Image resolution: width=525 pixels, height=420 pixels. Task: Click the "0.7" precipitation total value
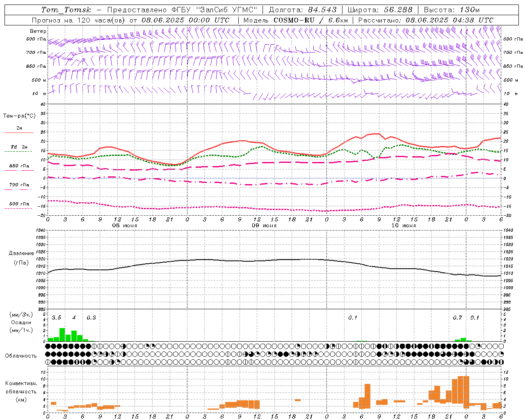pos(457,317)
